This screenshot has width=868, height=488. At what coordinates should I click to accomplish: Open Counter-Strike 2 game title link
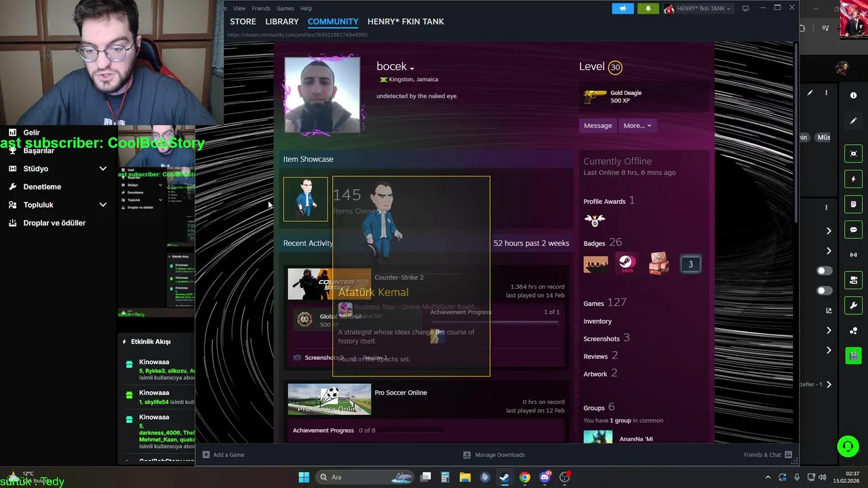(399, 277)
